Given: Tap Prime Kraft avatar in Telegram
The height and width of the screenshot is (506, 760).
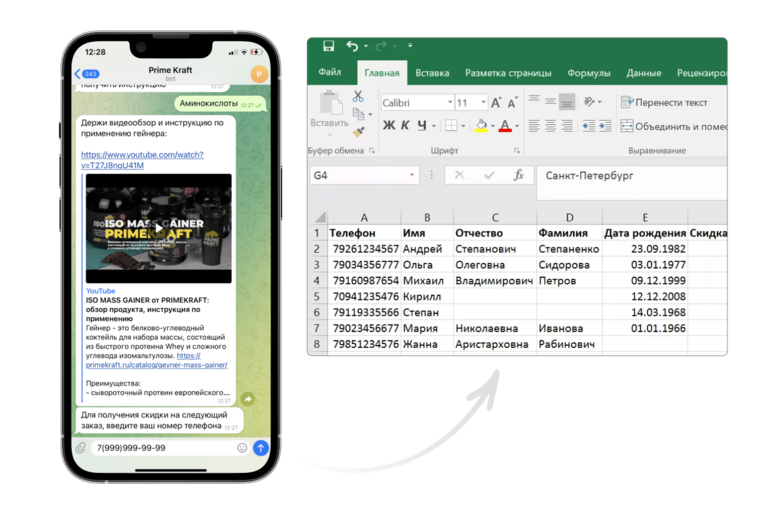Looking at the screenshot, I should click(x=259, y=74).
